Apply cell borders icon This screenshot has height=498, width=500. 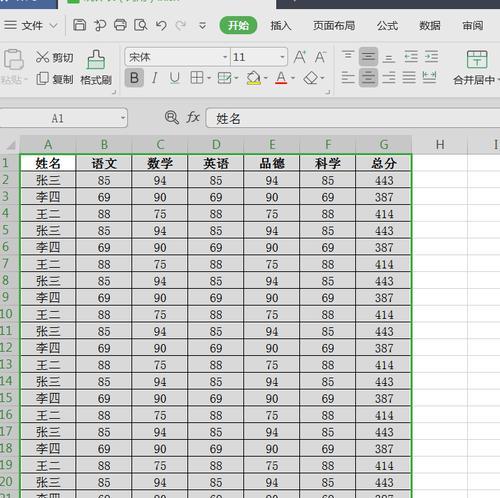coord(197,78)
